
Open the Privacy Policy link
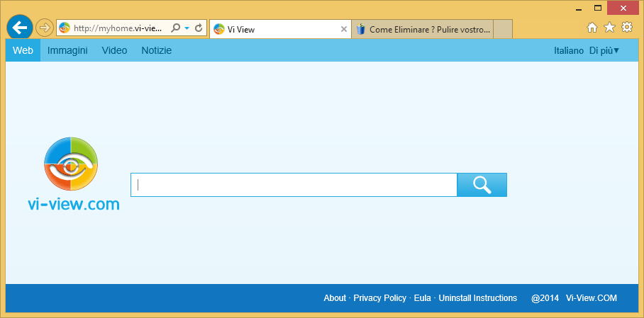pyautogui.click(x=379, y=298)
